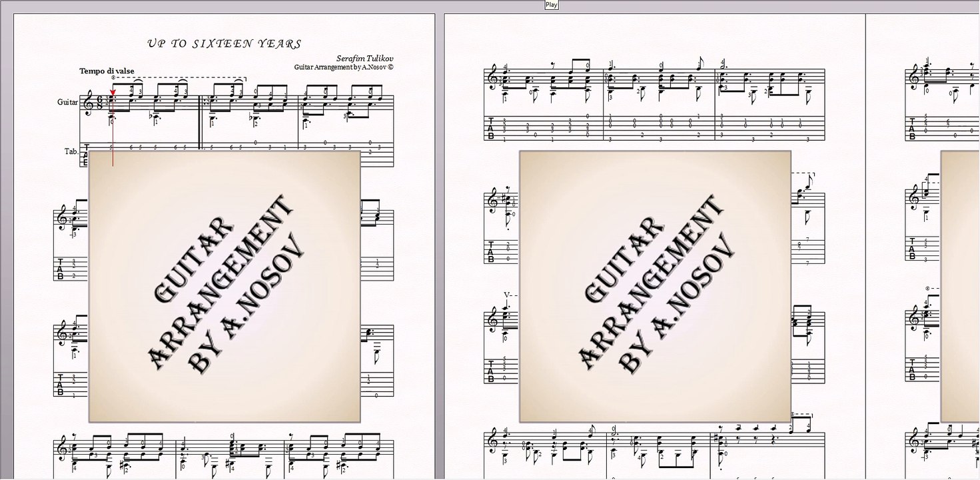Screen dimensions: 980x480
Task: Click the 6/8 time signature
Action: tap(98, 103)
